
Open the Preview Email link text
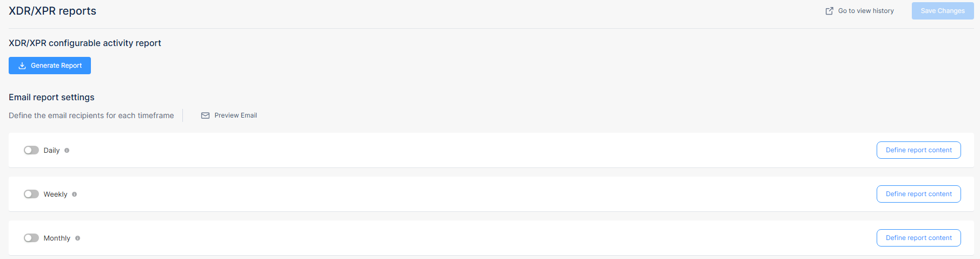pyautogui.click(x=235, y=115)
